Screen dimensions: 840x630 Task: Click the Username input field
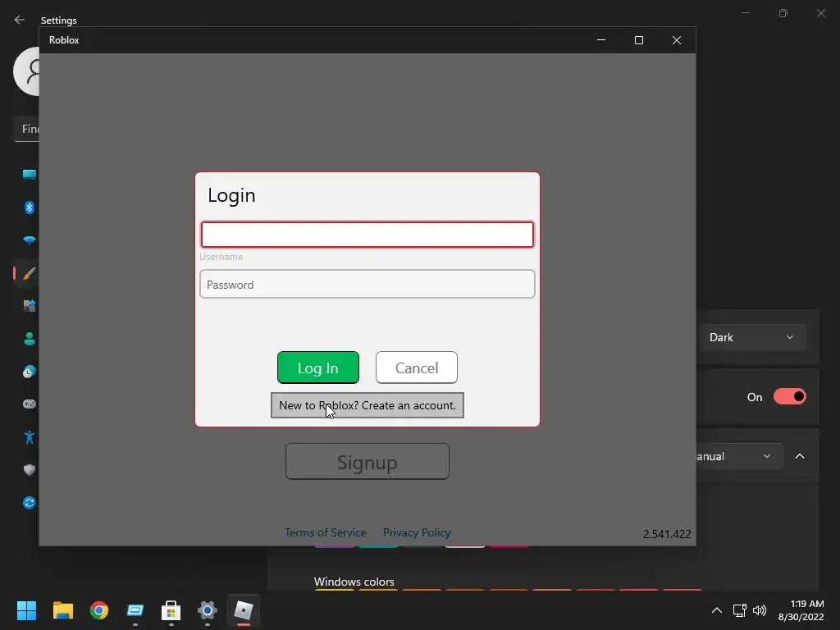tap(367, 235)
